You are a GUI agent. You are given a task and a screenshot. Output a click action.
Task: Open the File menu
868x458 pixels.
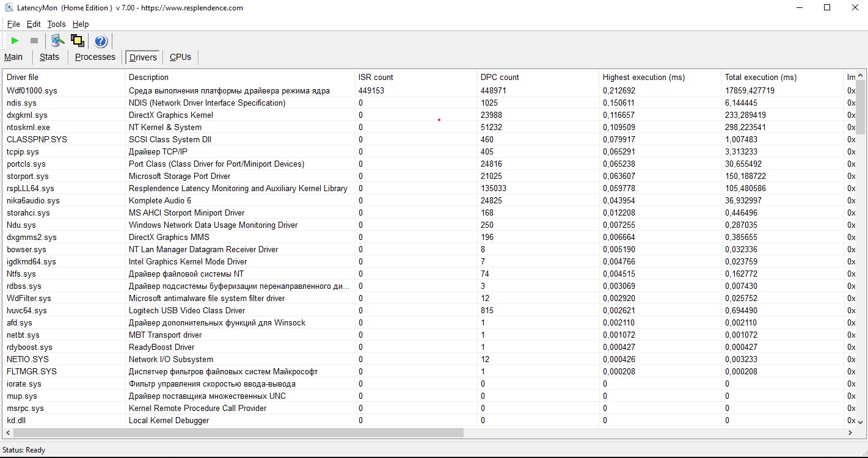click(x=13, y=24)
